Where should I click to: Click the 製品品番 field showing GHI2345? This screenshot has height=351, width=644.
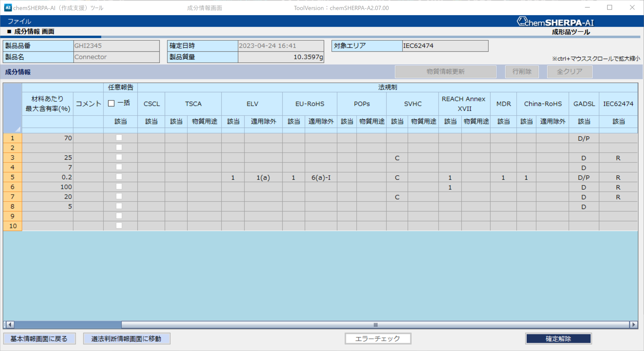(116, 46)
